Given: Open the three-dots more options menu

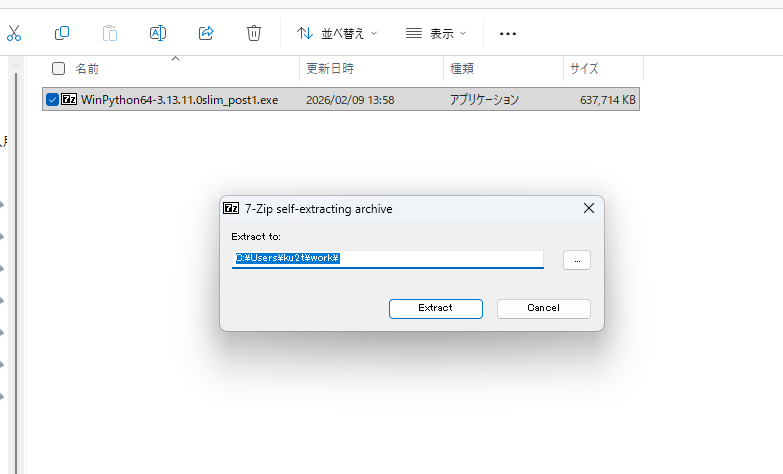Looking at the screenshot, I should pos(508,33).
